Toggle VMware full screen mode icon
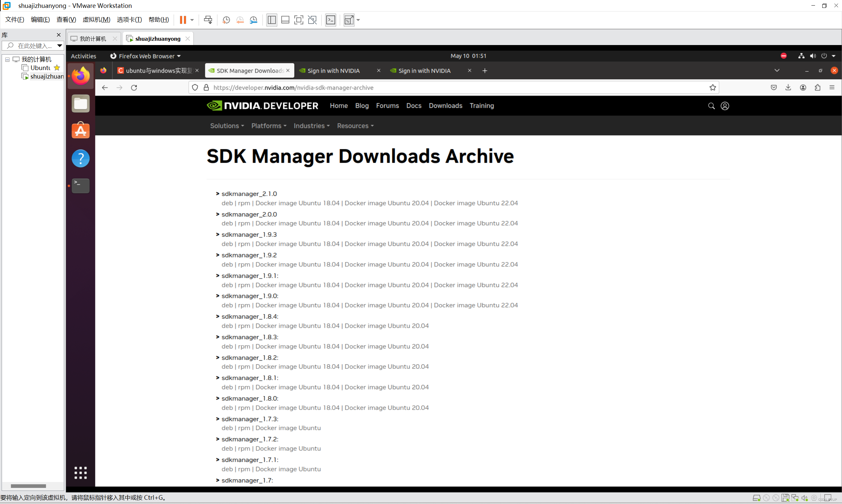842x504 pixels. (299, 20)
